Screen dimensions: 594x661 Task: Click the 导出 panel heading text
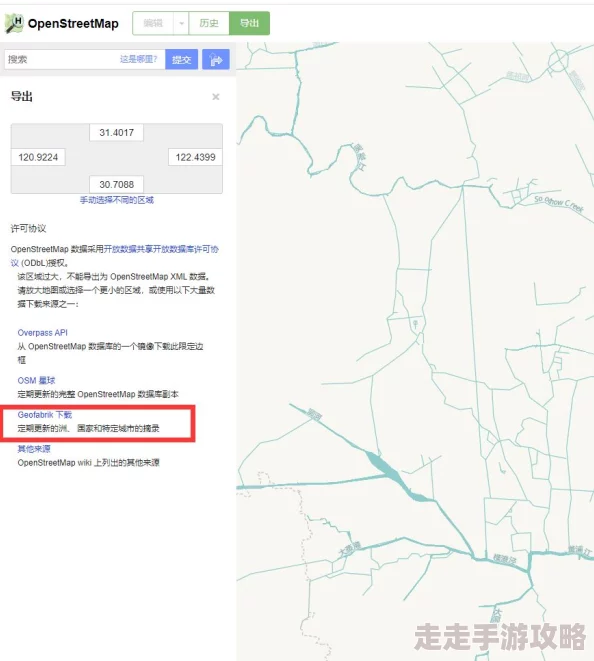click(22, 97)
